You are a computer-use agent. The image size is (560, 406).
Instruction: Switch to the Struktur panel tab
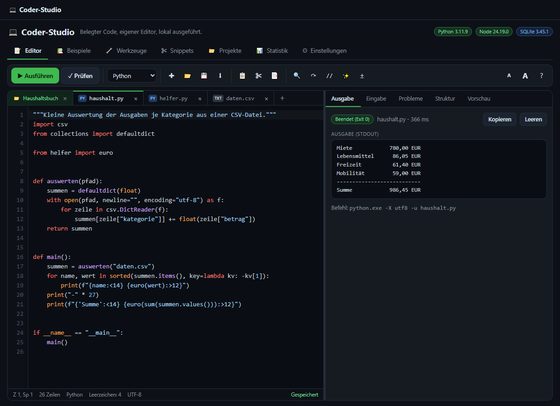point(445,99)
